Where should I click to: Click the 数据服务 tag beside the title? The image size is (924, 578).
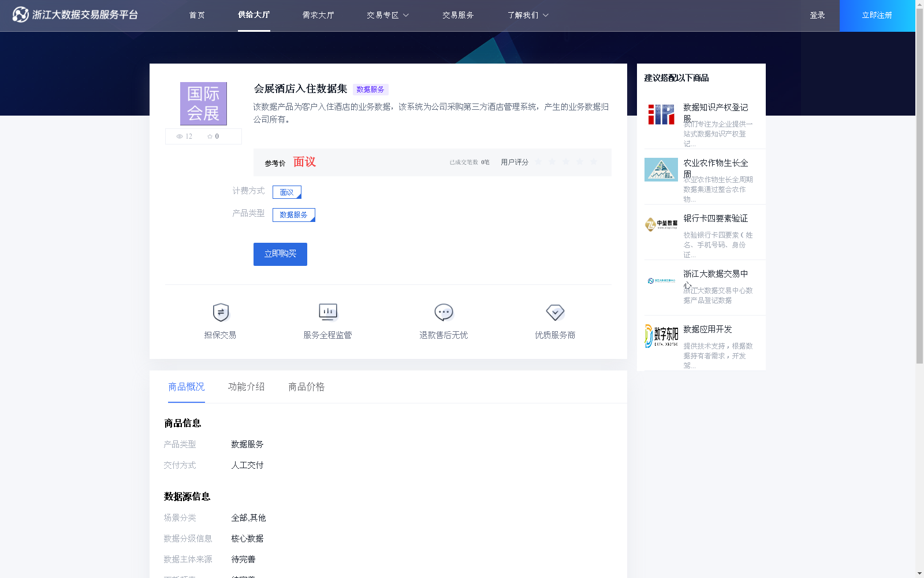point(370,89)
